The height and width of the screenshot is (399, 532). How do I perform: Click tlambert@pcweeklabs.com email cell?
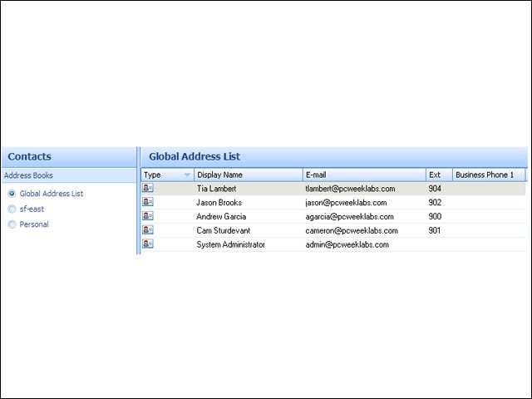350,189
